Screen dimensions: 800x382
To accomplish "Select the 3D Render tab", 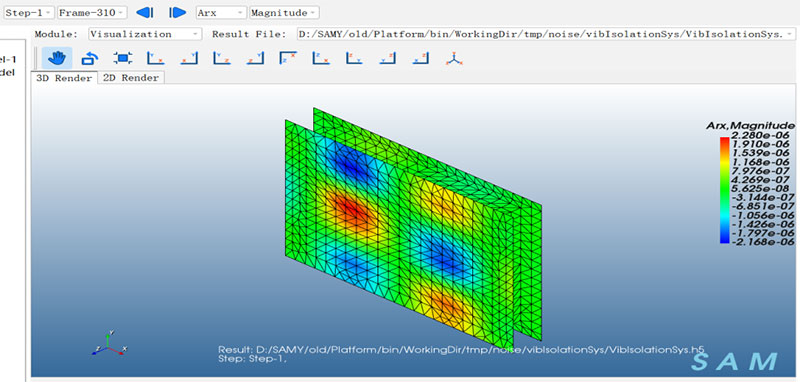I will [x=64, y=78].
